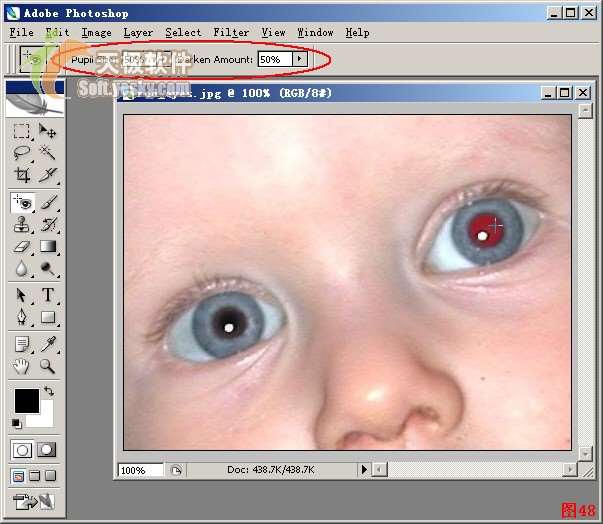This screenshot has height=524, width=603.
Task: Select the Clone Stamp tool
Action: coord(22,224)
